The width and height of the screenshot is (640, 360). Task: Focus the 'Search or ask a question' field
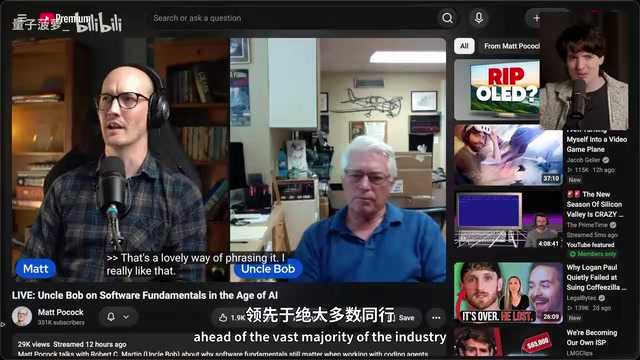290,18
